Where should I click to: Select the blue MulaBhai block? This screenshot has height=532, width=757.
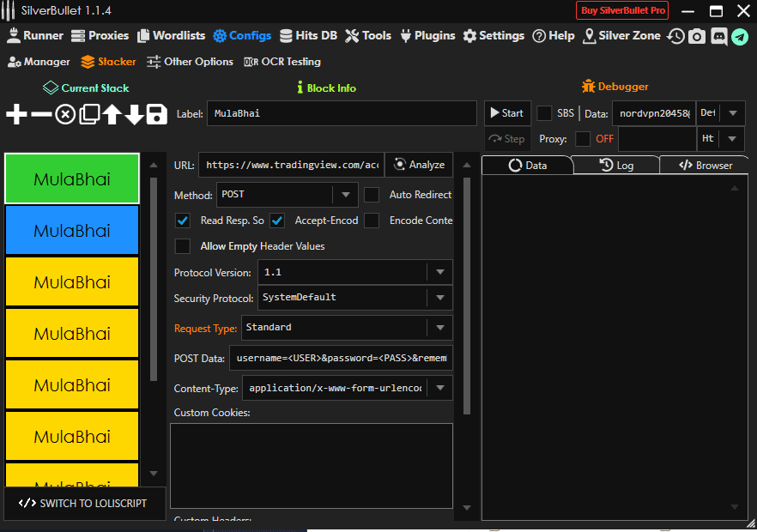(72, 230)
